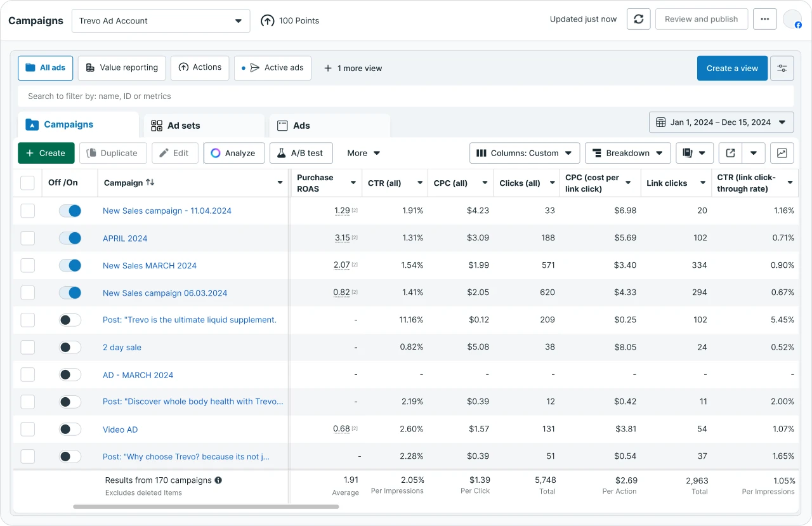Open the Active ads view tab
Viewport: 812px width, 526px height.
coord(273,68)
